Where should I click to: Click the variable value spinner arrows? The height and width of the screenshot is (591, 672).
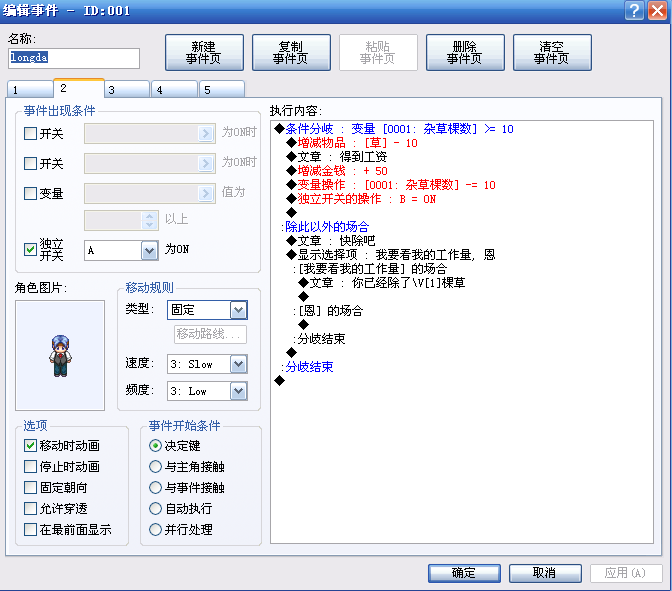tap(149, 220)
